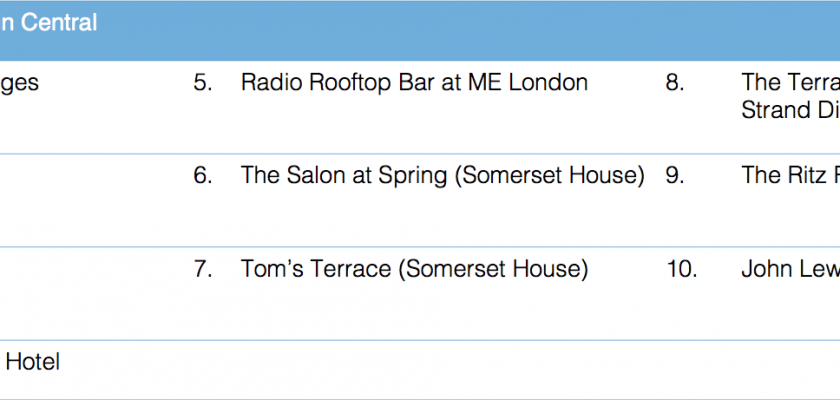
Task: Click the cut-off "John Lew" entry
Action: point(790,269)
